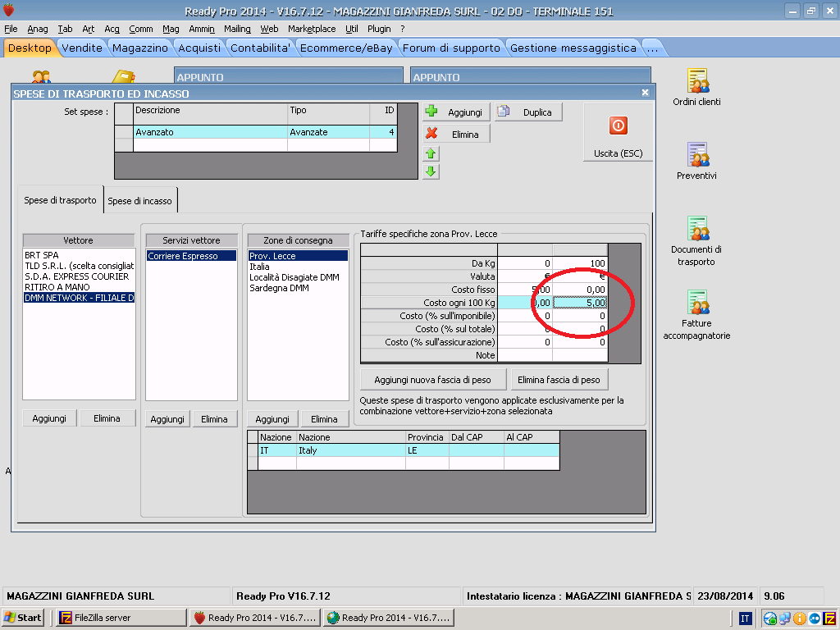Open the Util menu
Viewport: 840px width, 630px height.
click(x=351, y=29)
